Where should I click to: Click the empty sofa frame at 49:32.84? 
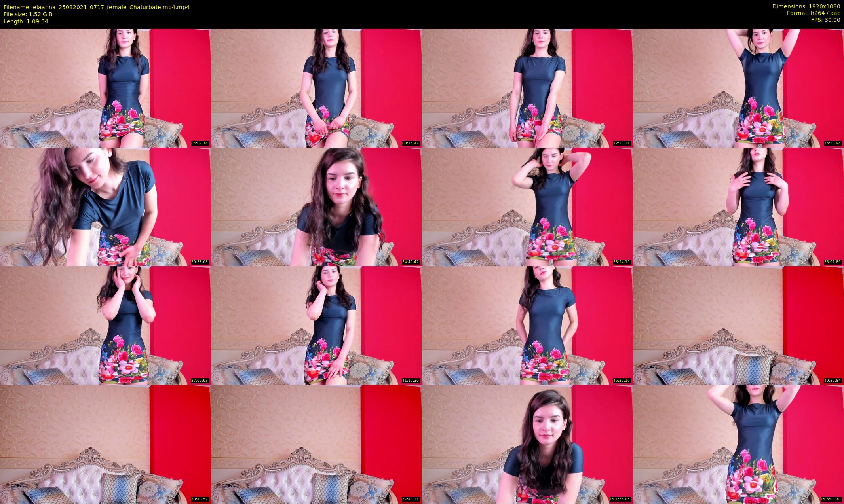click(x=738, y=325)
